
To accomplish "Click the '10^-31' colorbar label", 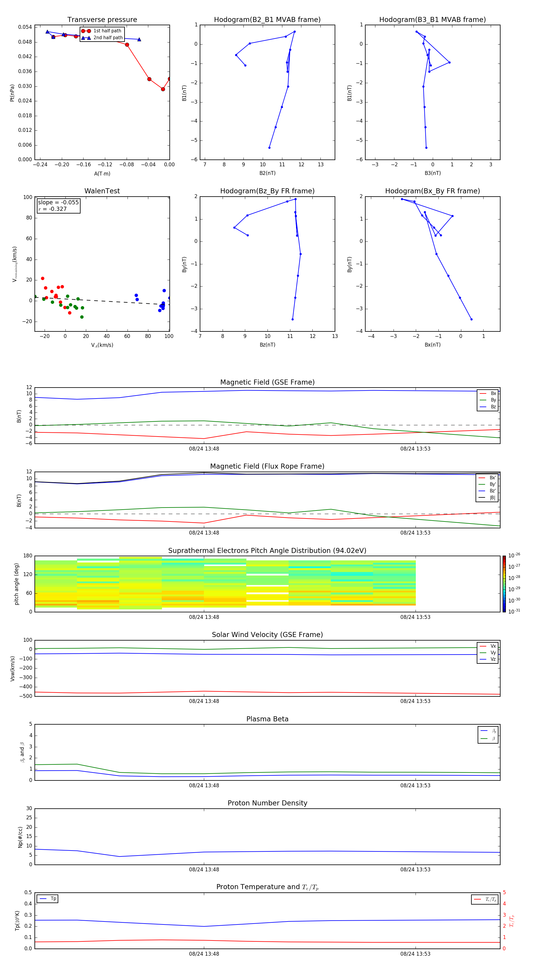I will click(514, 611).
